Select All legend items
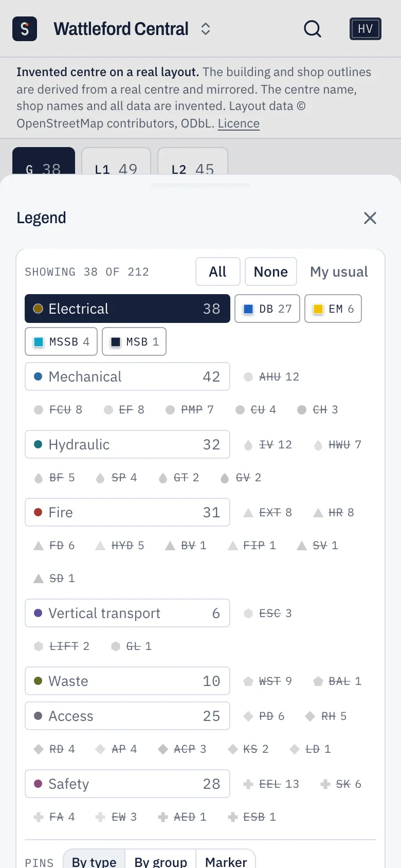The width and height of the screenshot is (401, 868). tap(218, 272)
